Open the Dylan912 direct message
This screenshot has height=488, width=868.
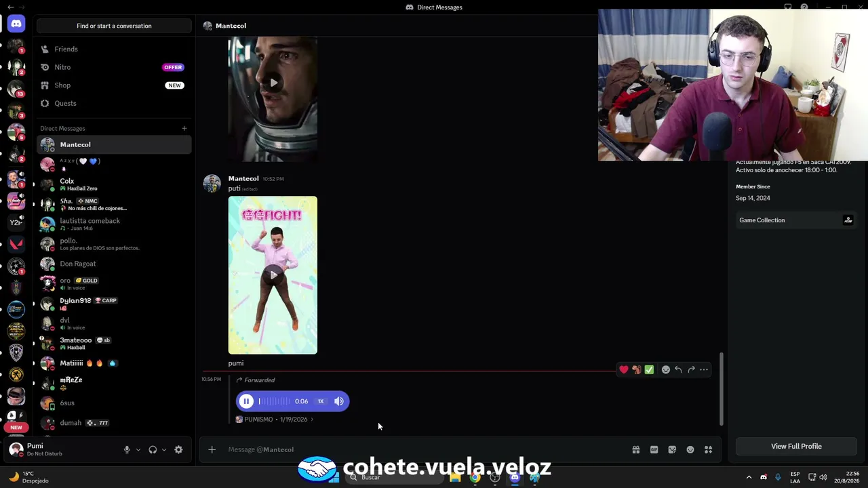tap(114, 304)
